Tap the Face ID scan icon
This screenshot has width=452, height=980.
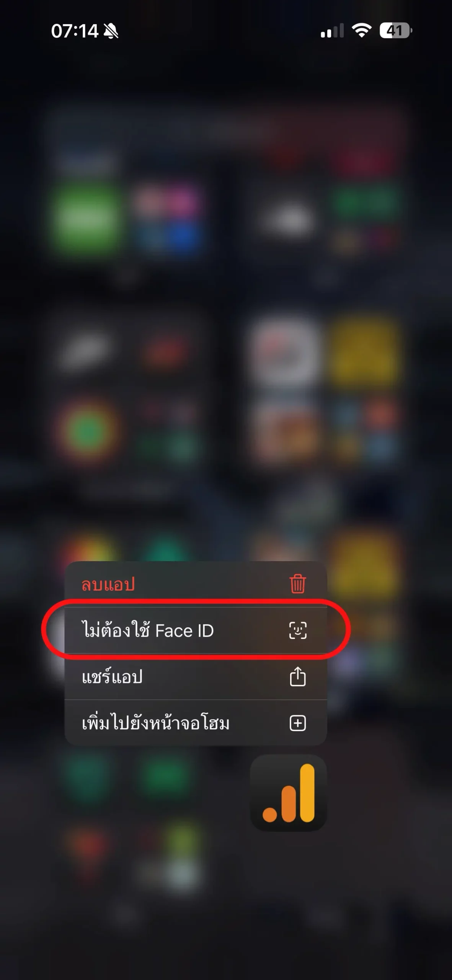tap(298, 630)
